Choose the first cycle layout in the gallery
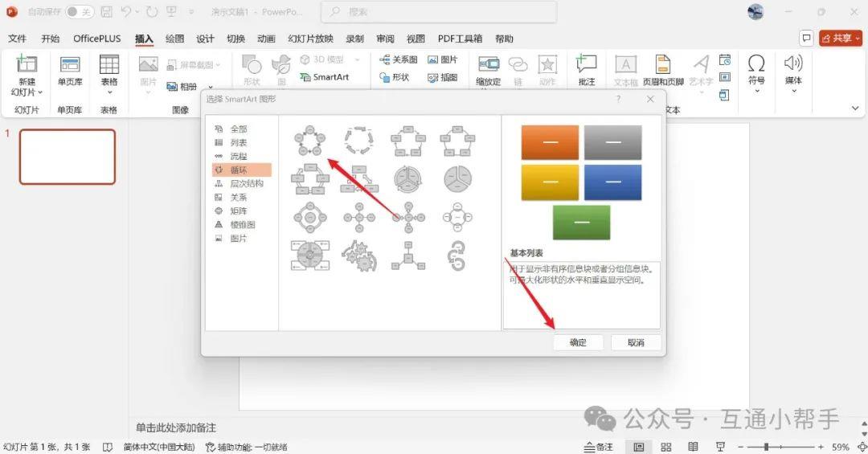Image resolution: width=868 pixels, height=454 pixels. click(308, 141)
